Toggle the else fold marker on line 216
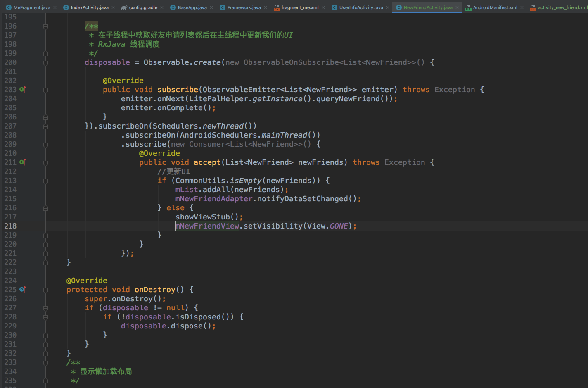588x388 pixels. [45, 208]
